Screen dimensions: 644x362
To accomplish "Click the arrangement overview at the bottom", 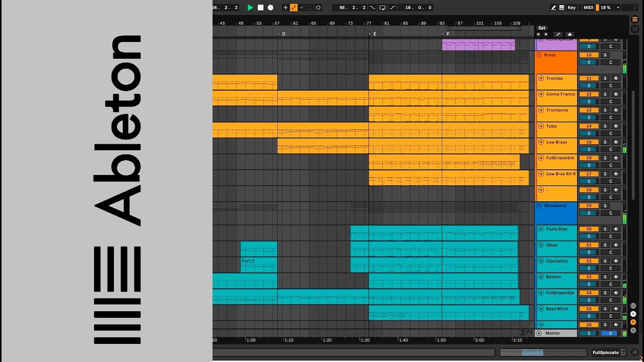I will pos(543,352).
